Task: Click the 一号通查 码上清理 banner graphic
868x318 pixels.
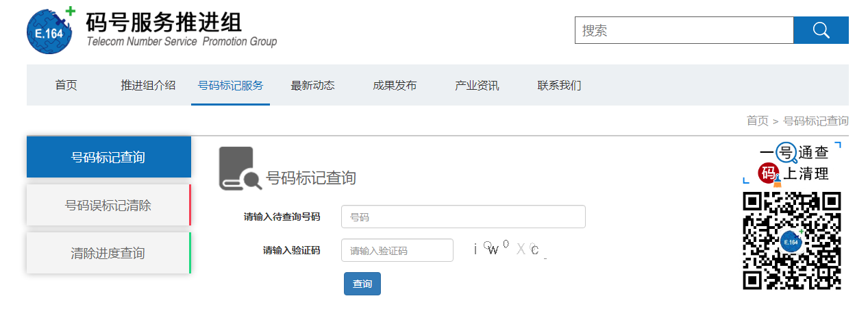Action: tap(792, 163)
